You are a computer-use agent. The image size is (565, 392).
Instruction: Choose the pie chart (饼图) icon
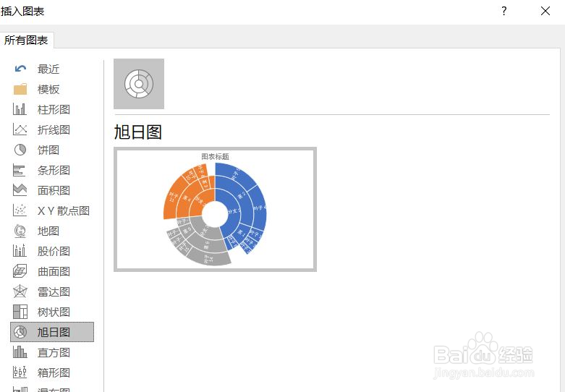coord(20,150)
